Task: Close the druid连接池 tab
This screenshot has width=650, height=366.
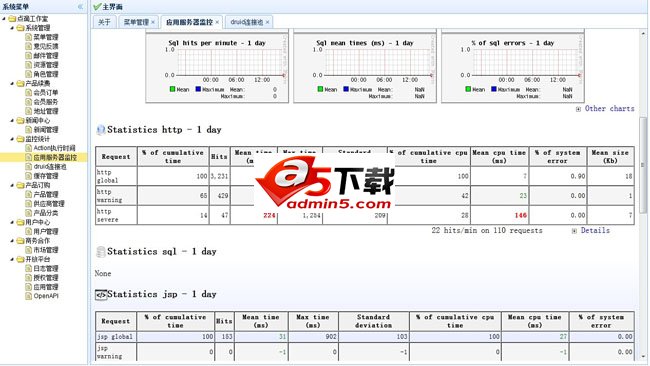Action: (267, 22)
